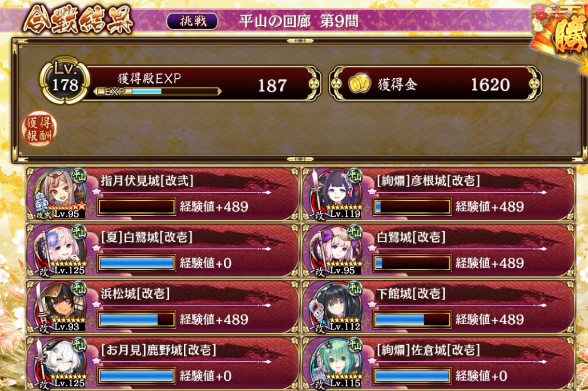Click the player EXP progress bar
Screen dimensions: 588x391
158,91
